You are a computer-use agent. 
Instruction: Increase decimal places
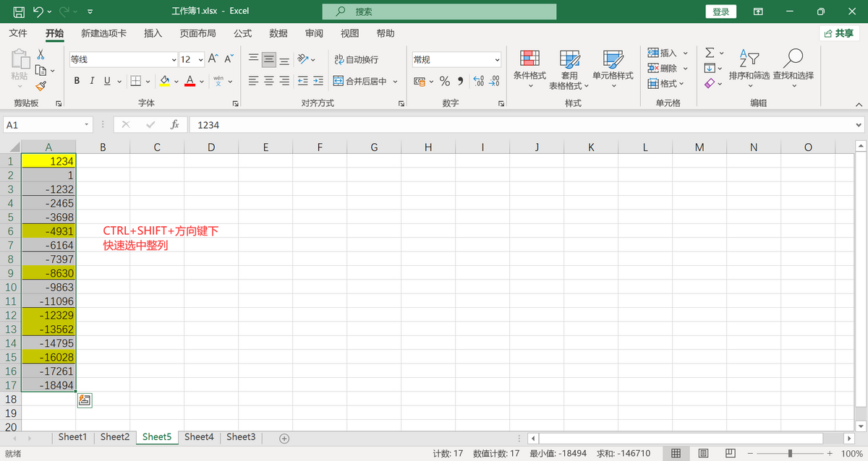(479, 81)
